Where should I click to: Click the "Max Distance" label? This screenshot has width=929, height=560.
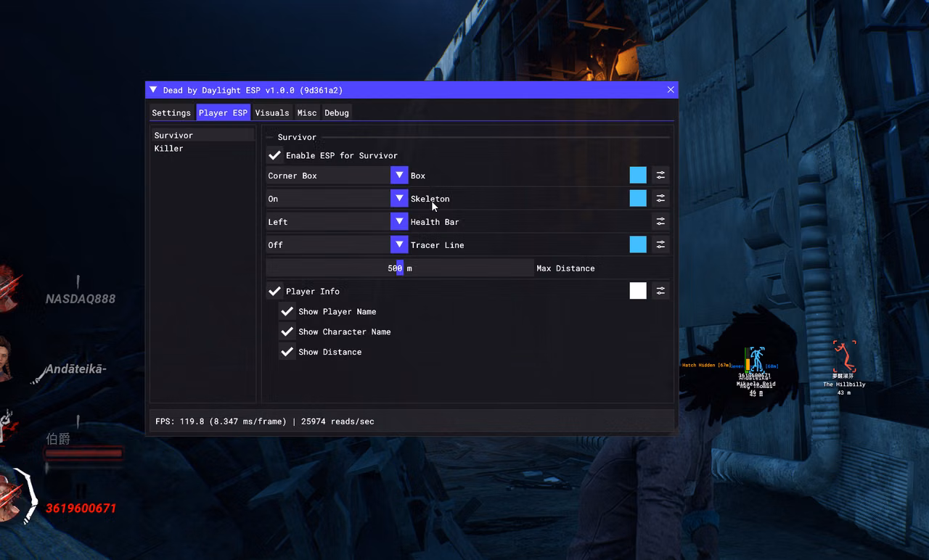(x=565, y=268)
